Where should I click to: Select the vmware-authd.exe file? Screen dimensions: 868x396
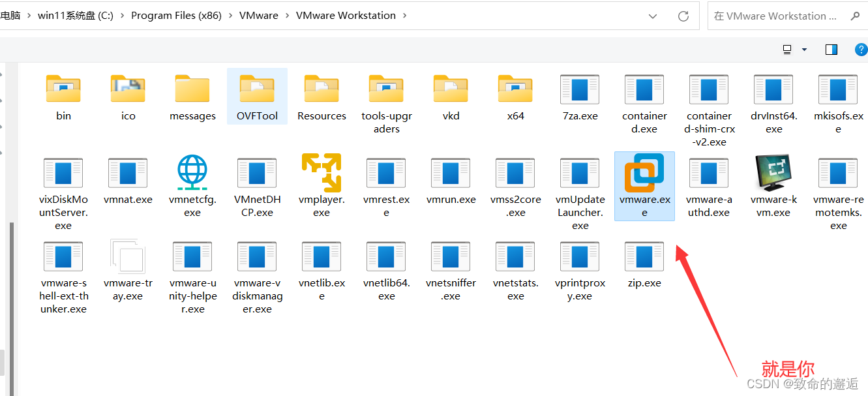point(709,187)
